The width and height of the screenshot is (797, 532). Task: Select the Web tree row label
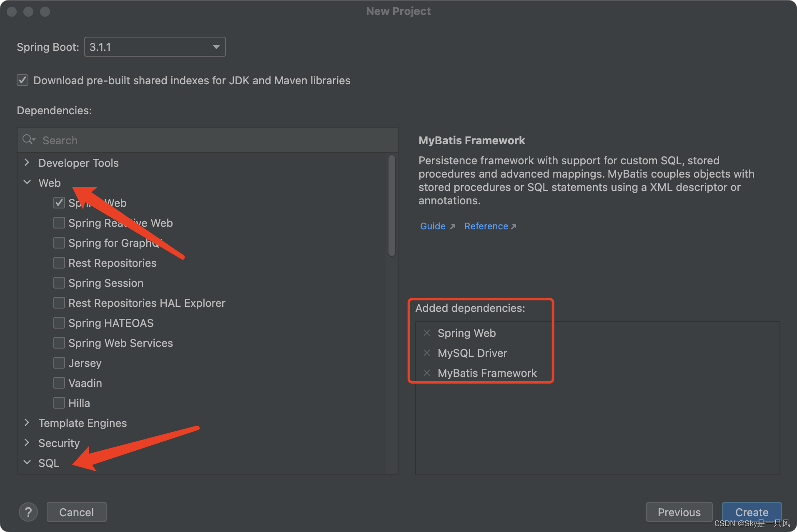point(50,183)
